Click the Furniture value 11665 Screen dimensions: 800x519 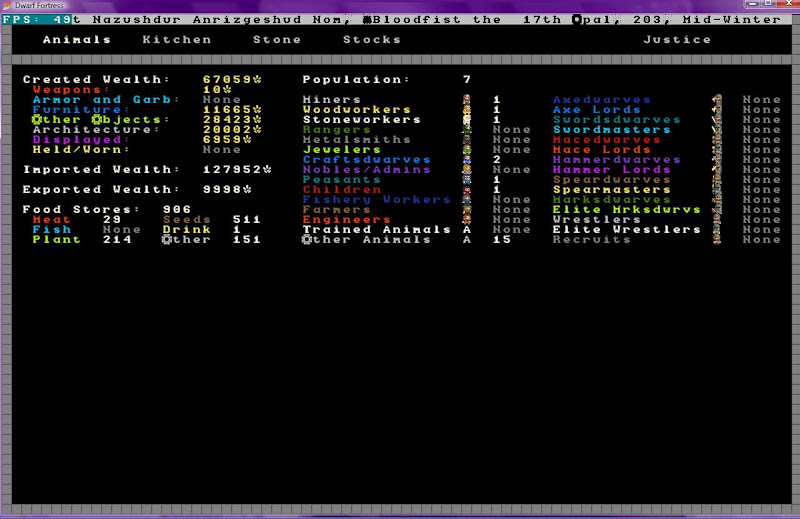(233, 110)
